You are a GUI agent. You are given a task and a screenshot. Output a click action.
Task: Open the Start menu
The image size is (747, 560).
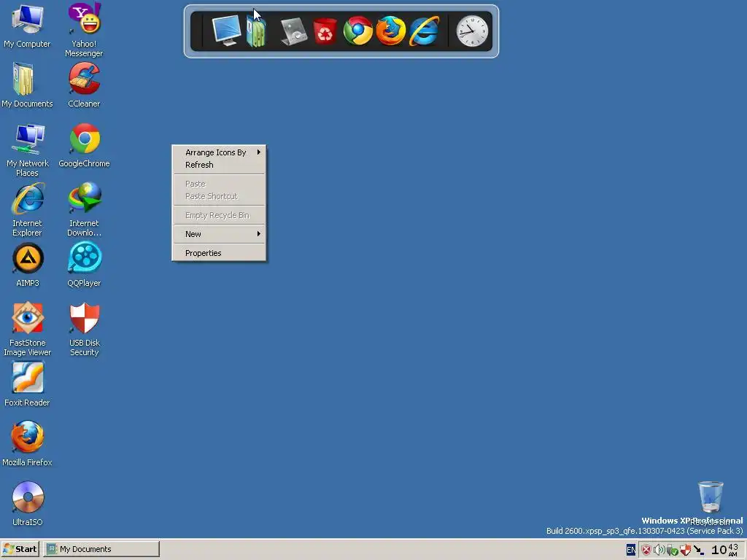click(x=20, y=549)
